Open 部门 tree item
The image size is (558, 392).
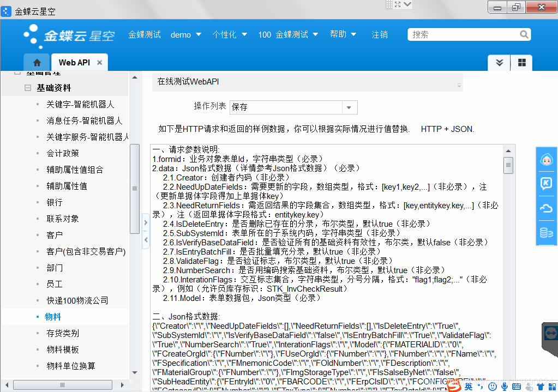tap(55, 268)
